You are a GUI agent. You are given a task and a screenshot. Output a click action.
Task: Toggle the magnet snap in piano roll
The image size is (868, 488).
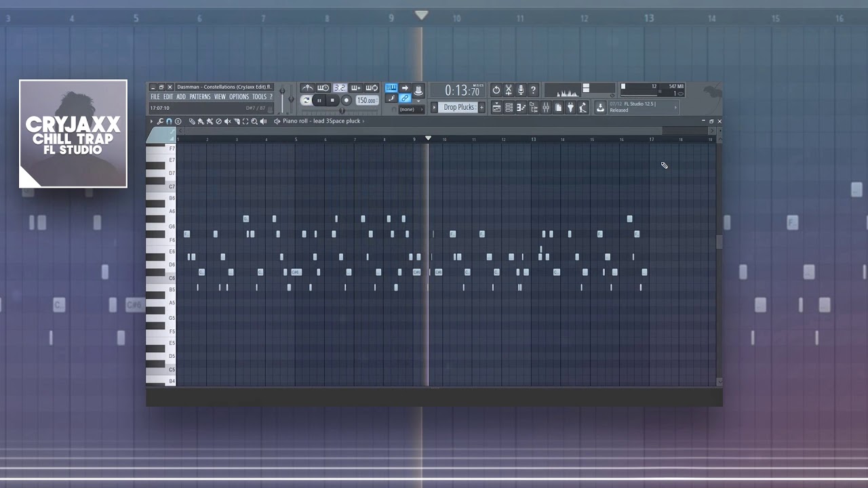point(169,121)
